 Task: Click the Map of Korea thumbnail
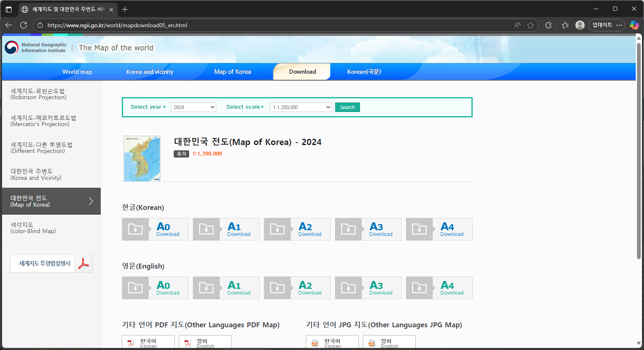coord(142,159)
